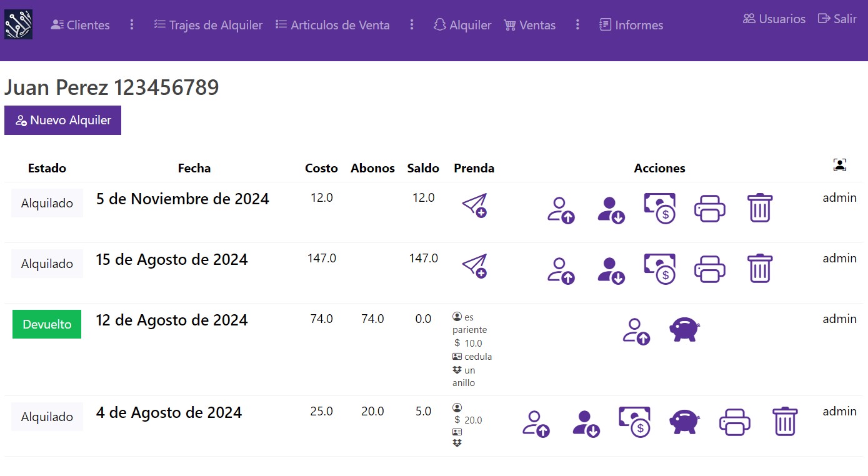Open the Trajes de Alquiler menu
Screen dimensions: 868x476
pos(208,25)
